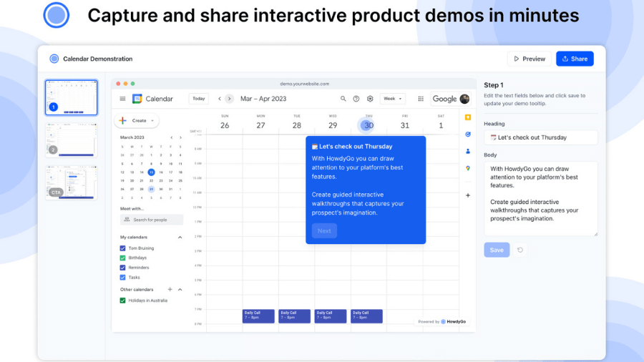Click the Today button

(199, 99)
